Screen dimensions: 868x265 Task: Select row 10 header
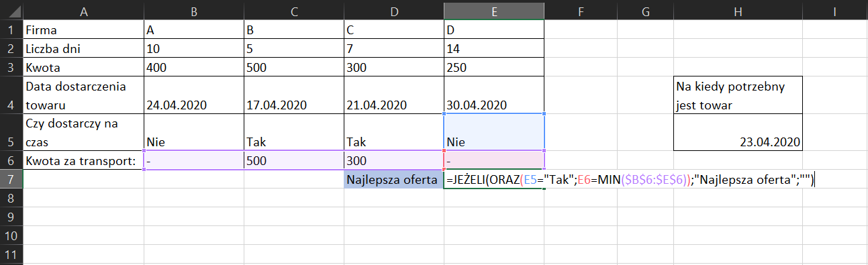[x=11, y=236]
